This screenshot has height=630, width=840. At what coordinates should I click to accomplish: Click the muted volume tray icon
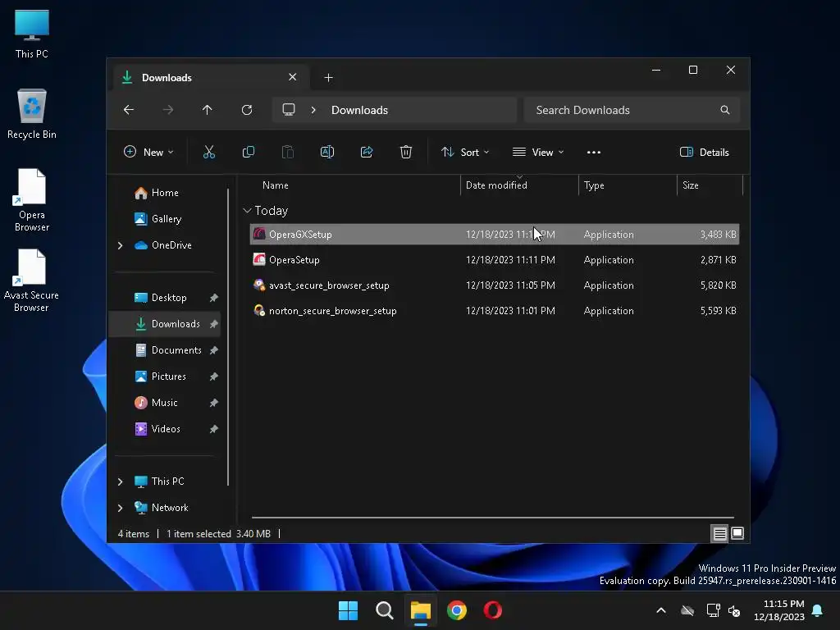coord(734,610)
